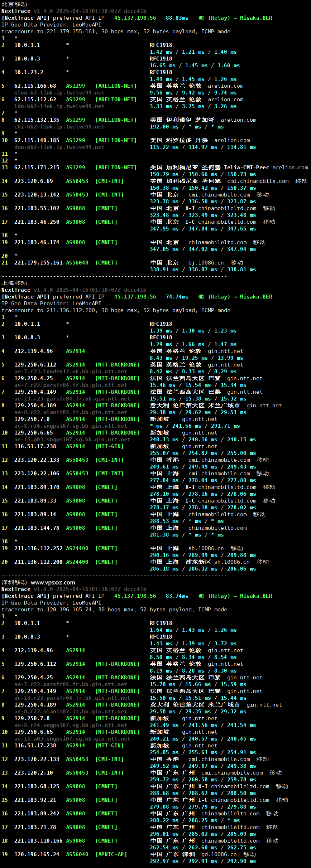311x868 pixels.
Task: Click the 美国 伊利诺伊 芝加哥 location text
Action: 182,120
